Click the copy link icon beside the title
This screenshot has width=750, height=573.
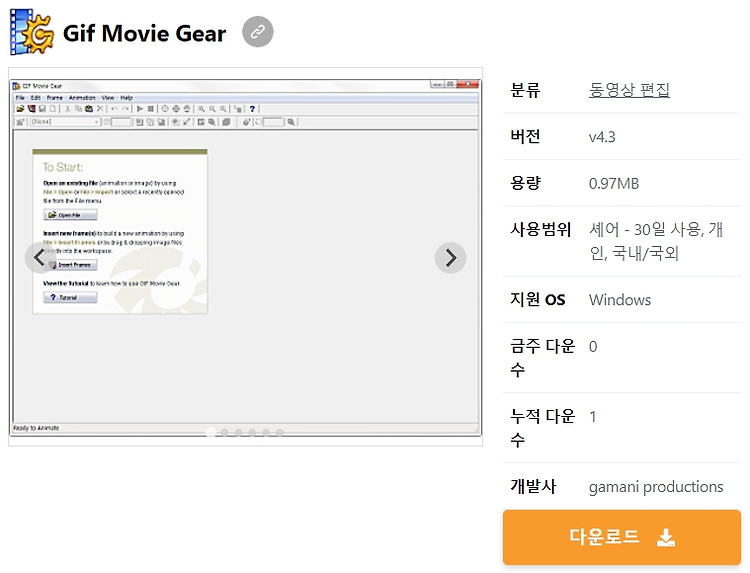coord(258,32)
